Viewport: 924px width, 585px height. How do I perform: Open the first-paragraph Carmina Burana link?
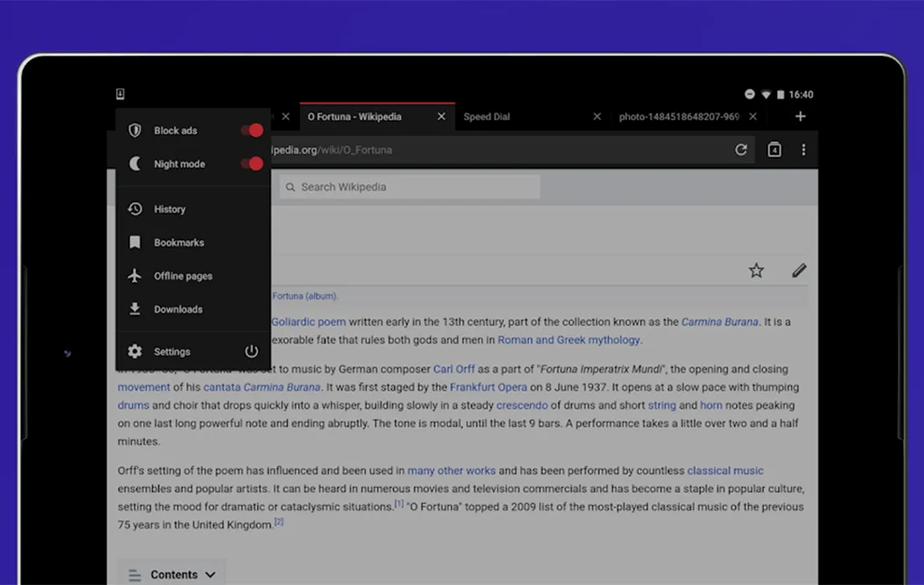(x=719, y=322)
